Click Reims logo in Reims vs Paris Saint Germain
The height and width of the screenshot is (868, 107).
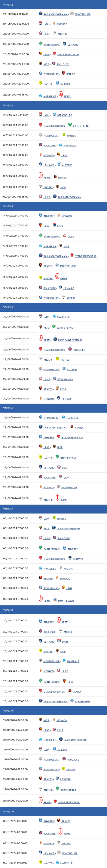40,338
